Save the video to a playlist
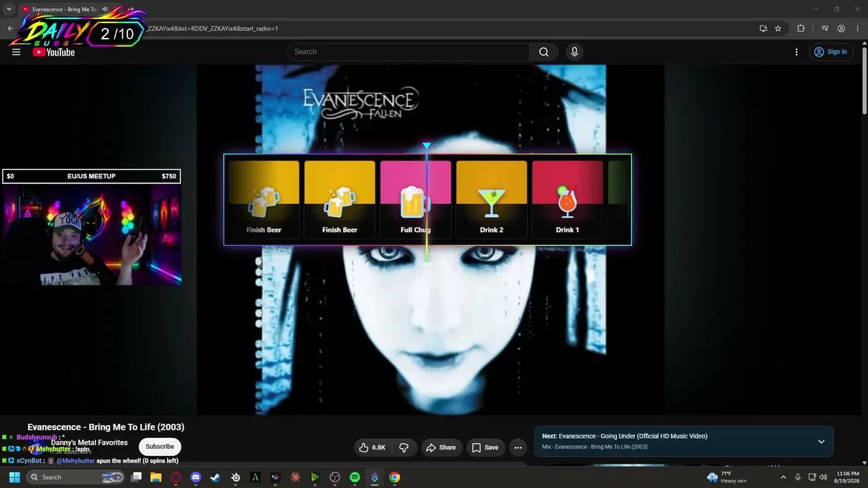868x488 pixels. tap(485, 447)
